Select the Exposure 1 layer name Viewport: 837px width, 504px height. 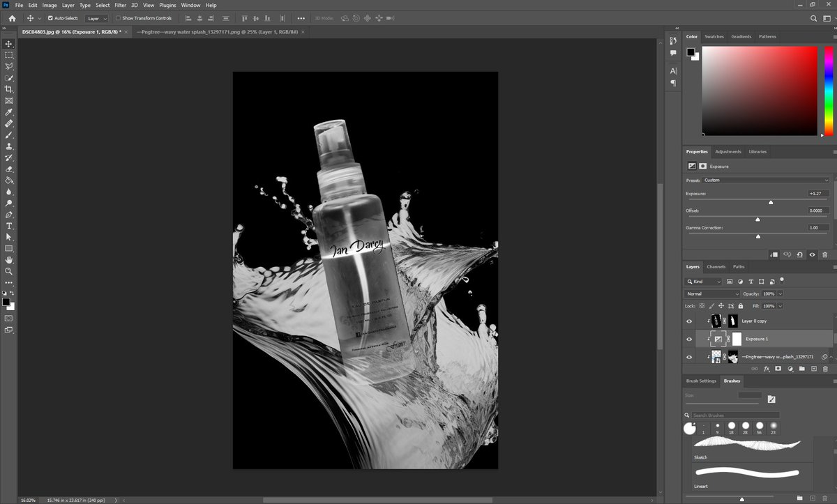pyautogui.click(x=757, y=339)
